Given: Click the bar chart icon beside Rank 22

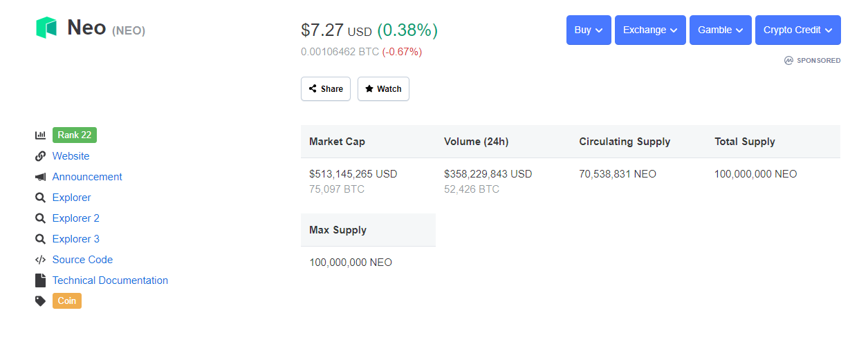Looking at the screenshot, I should (40, 135).
